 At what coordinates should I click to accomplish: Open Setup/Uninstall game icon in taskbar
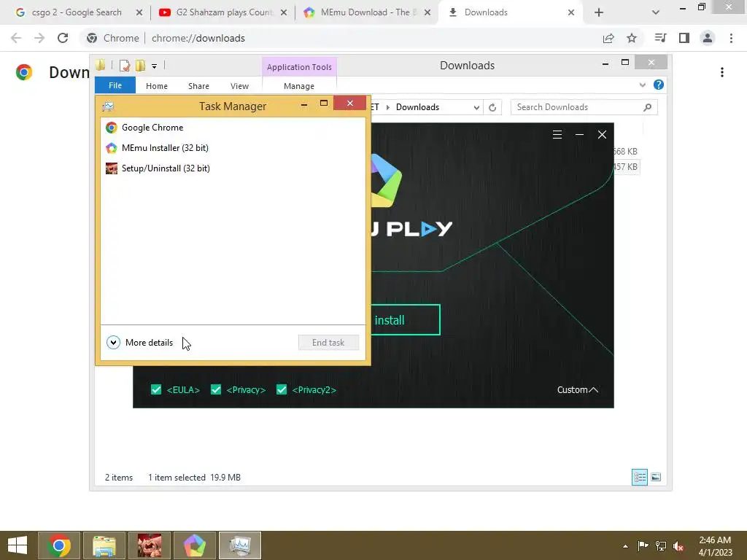click(x=150, y=545)
